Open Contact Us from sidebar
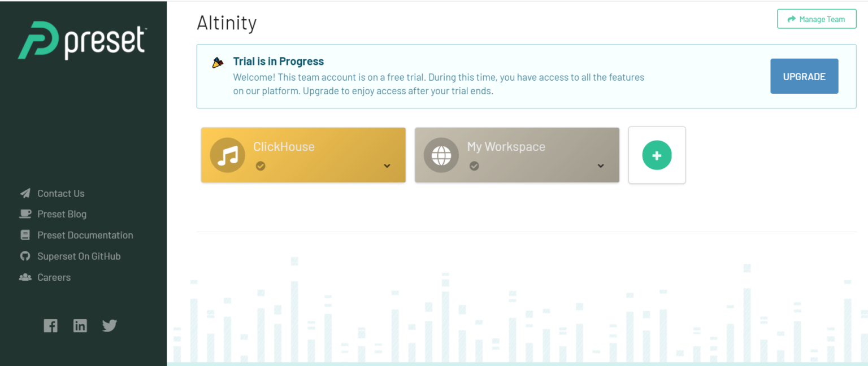Viewport: 868px width, 366px height. point(60,193)
